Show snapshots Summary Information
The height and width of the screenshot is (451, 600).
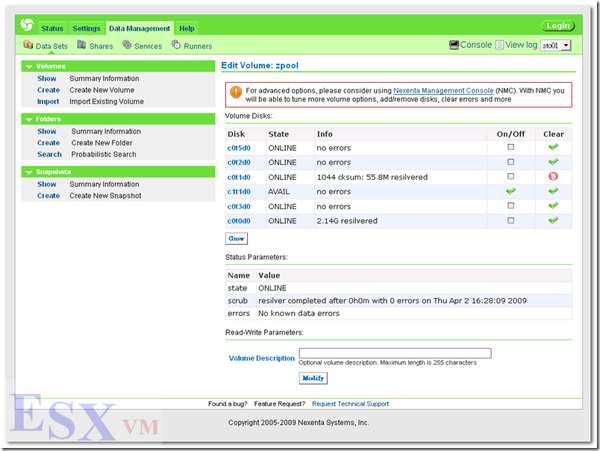click(47, 184)
